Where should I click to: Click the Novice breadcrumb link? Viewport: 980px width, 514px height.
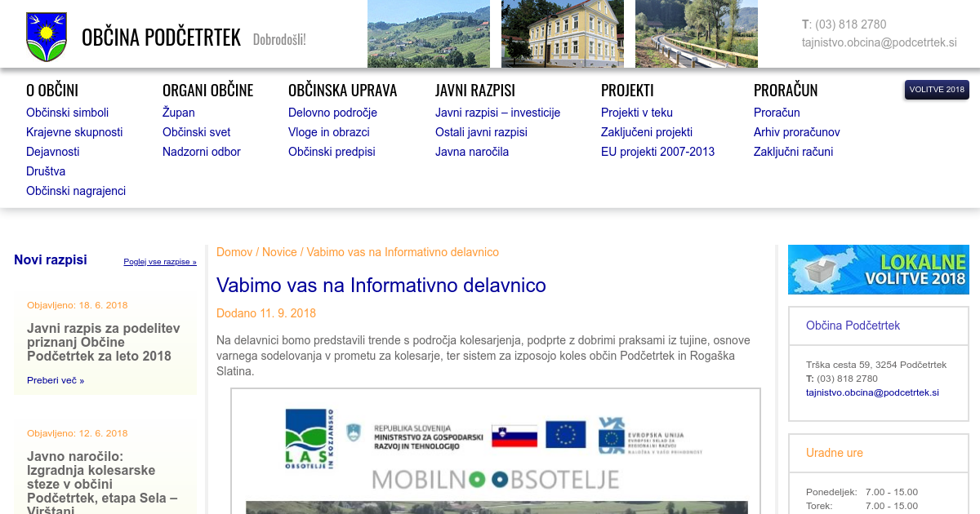click(279, 252)
